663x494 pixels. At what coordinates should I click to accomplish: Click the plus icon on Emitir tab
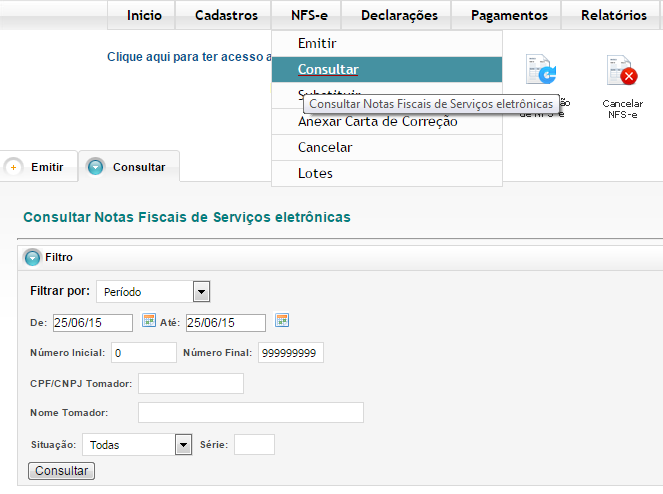(x=14, y=167)
